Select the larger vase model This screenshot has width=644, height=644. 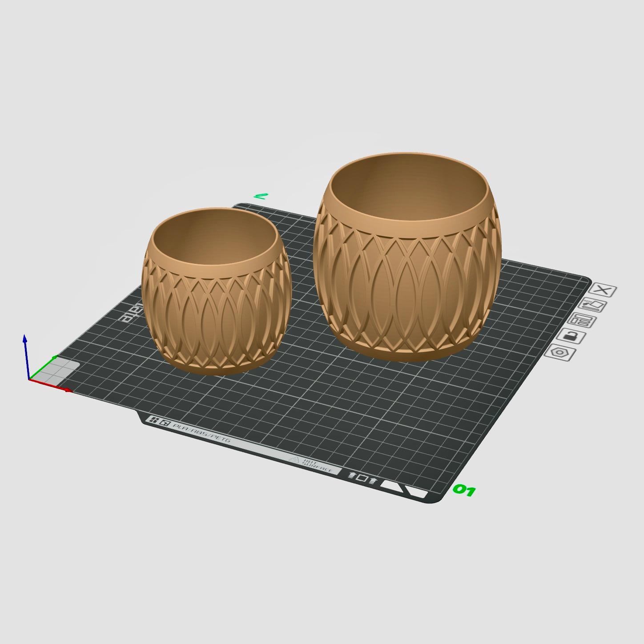click(408, 257)
